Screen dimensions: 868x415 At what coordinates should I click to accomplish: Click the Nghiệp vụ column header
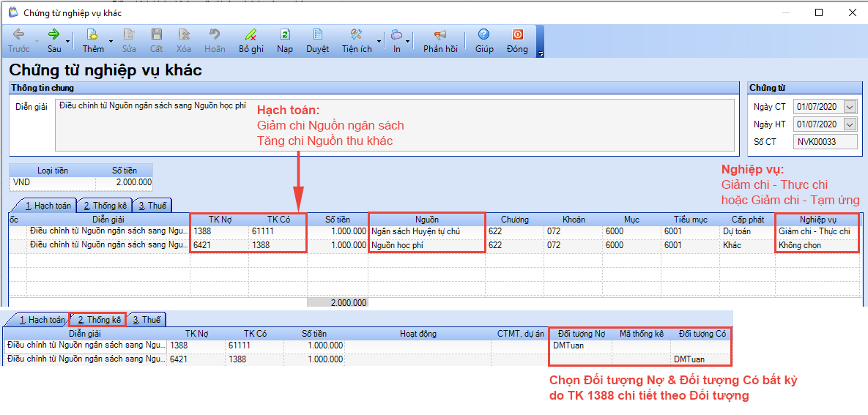[x=817, y=220]
